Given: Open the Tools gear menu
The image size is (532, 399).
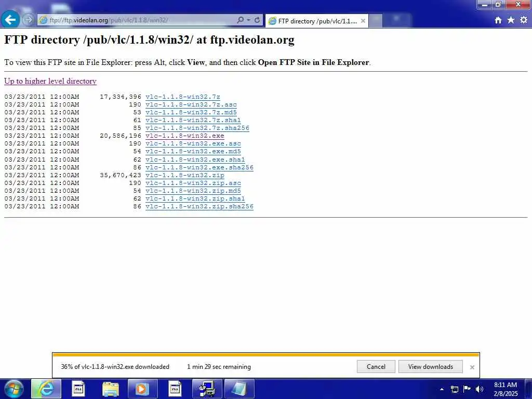Looking at the screenshot, I should (524, 20).
